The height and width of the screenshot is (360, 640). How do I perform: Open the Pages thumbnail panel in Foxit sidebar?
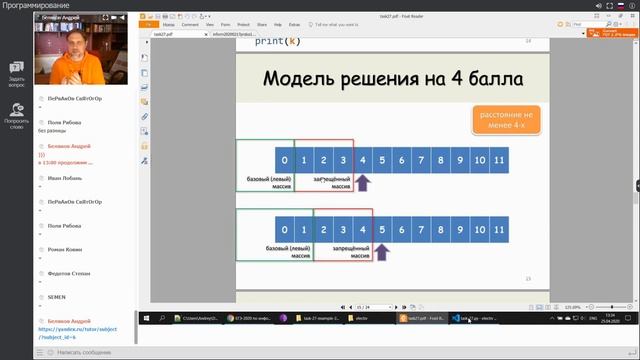[144, 73]
